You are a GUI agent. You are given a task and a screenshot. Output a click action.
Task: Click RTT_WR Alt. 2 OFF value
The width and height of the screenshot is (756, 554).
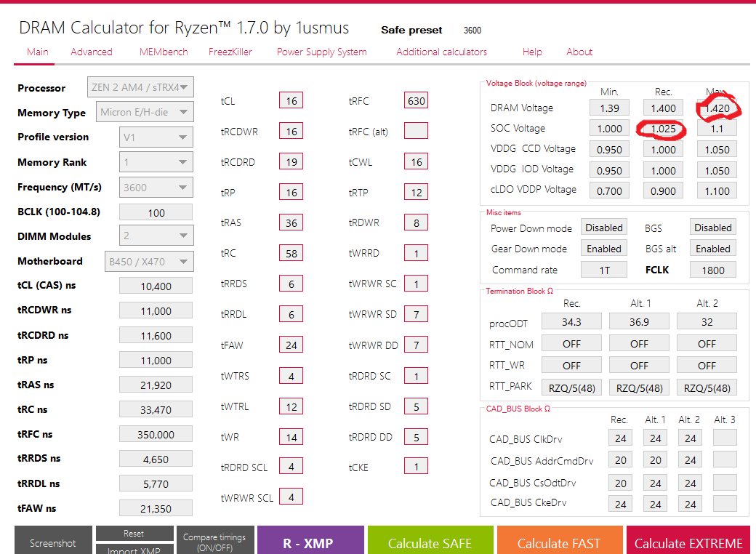coord(707,366)
